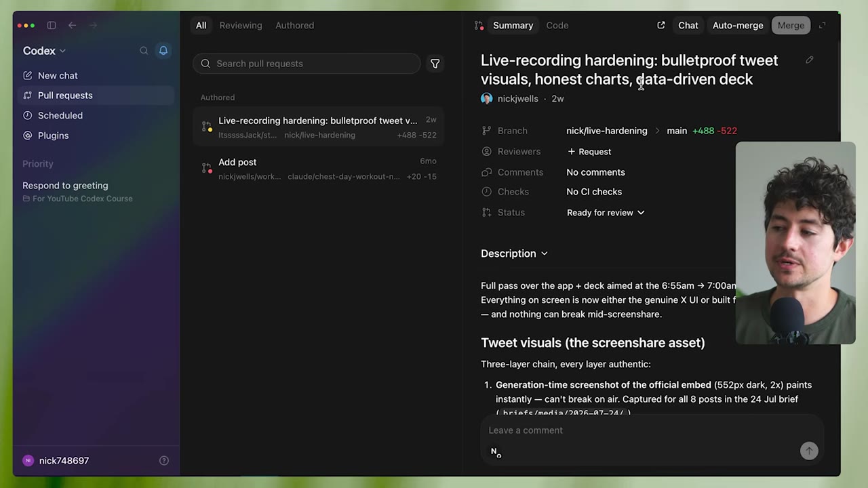Click the send comment arrow button
This screenshot has height=488, width=868.
[809, 451]
